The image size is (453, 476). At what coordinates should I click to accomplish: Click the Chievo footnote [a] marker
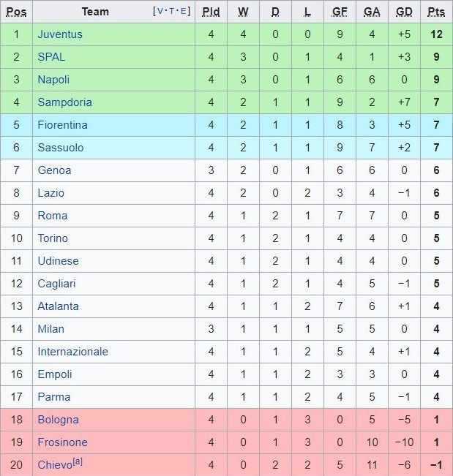(x=77, y=463)
